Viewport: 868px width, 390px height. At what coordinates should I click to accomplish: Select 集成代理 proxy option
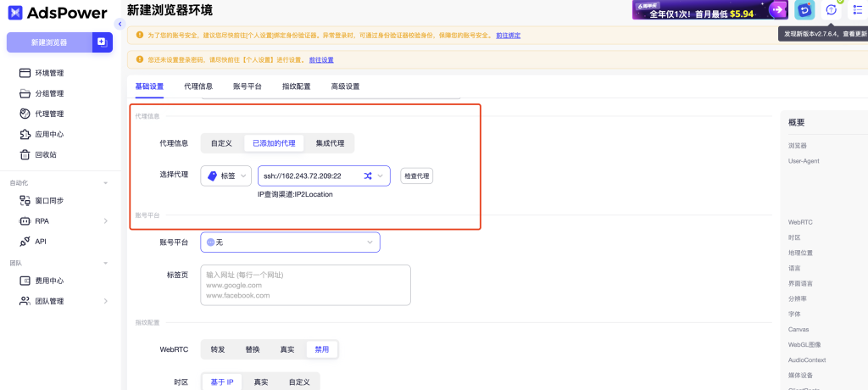pyautogui.click(x=330, y=143)
